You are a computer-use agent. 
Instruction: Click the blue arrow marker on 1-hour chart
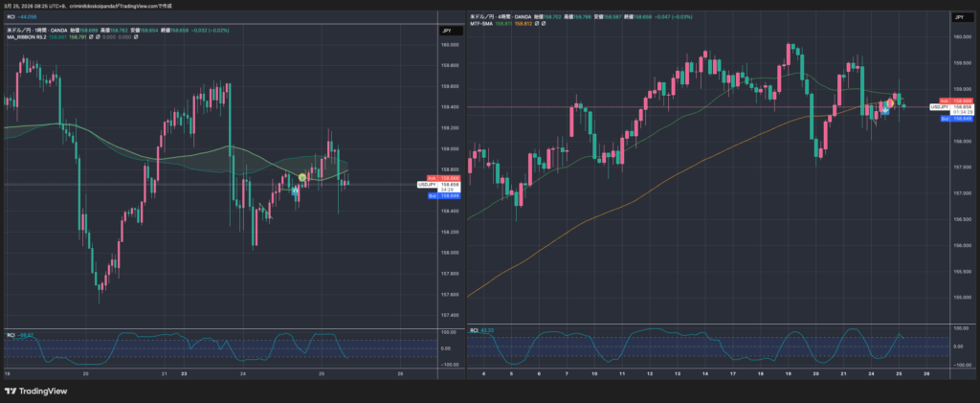coord(295,191)
